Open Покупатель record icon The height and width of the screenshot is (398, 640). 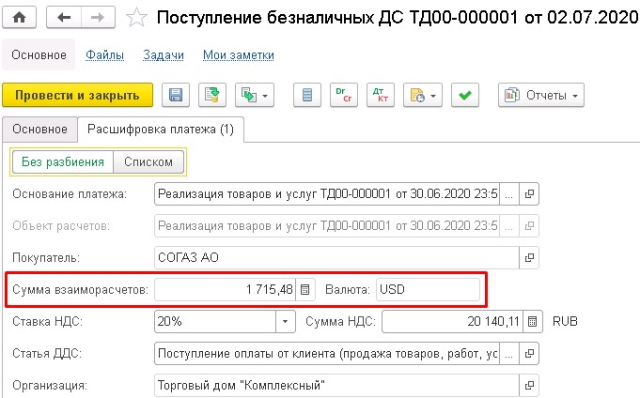click(529, 258)
